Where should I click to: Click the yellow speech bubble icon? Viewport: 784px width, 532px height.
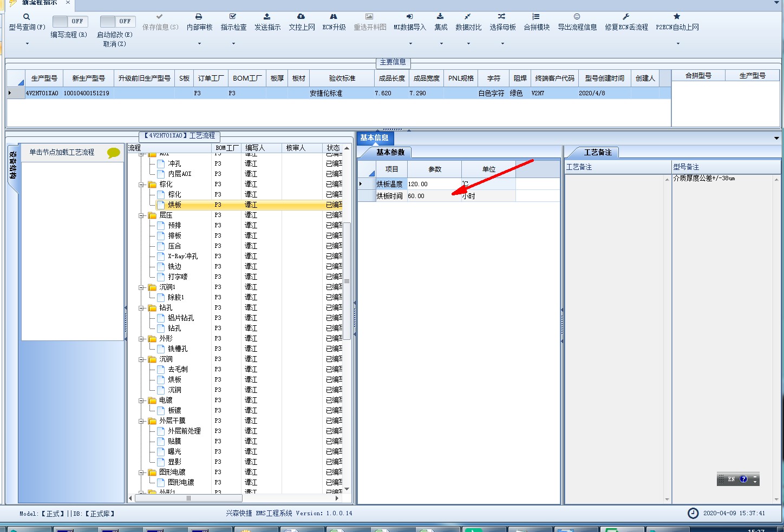[x=114, y=153]
